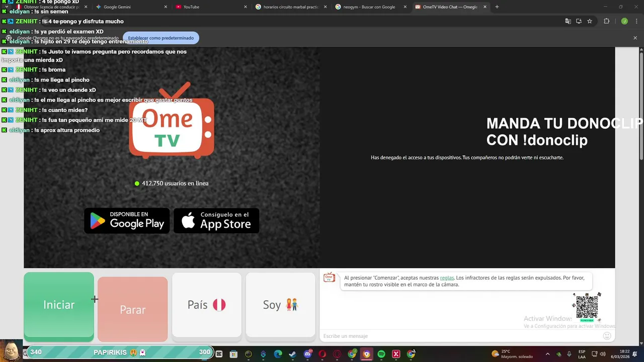The image size is (644, 362).
Task: Open the emoji picker smiley icon
Action: (x=607, y=336)
